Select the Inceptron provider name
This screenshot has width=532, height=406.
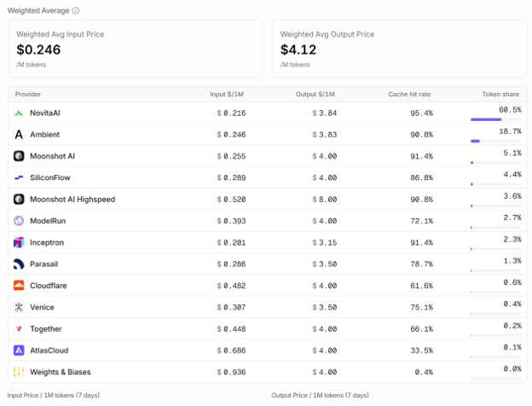click(47, 242)
